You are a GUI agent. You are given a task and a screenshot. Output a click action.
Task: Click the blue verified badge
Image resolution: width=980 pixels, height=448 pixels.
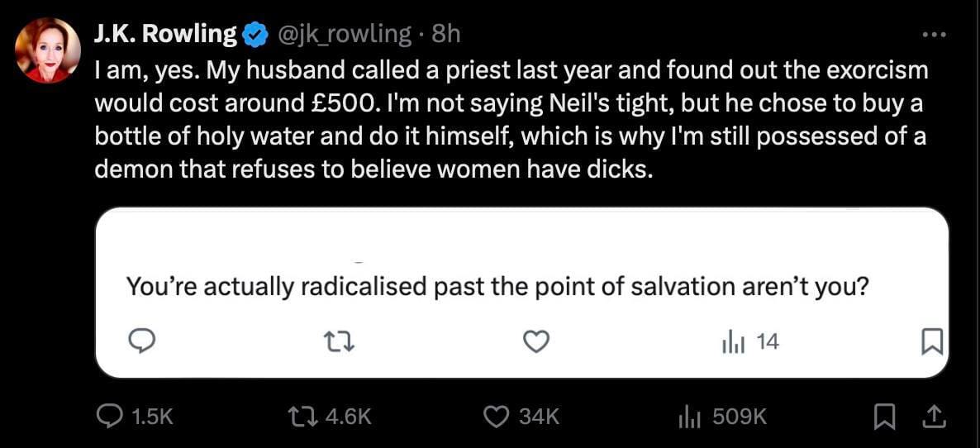pyautogui.click(x=255, y=35)
